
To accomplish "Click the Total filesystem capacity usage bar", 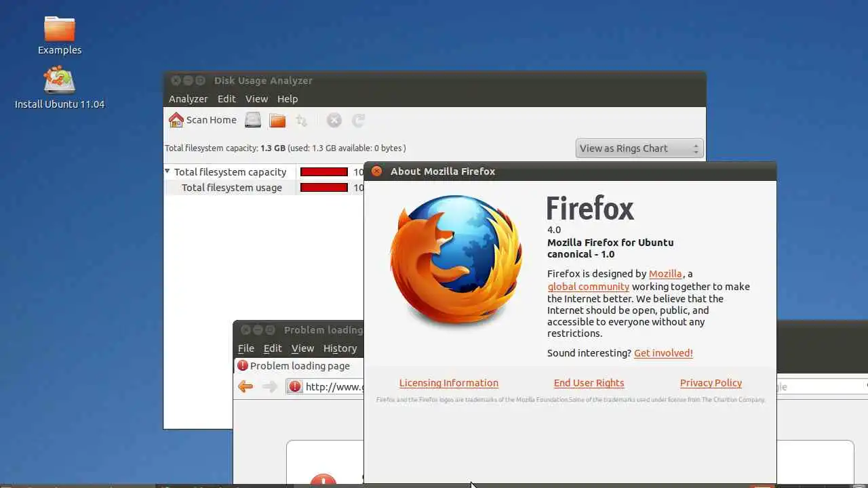I will (324, 172).
